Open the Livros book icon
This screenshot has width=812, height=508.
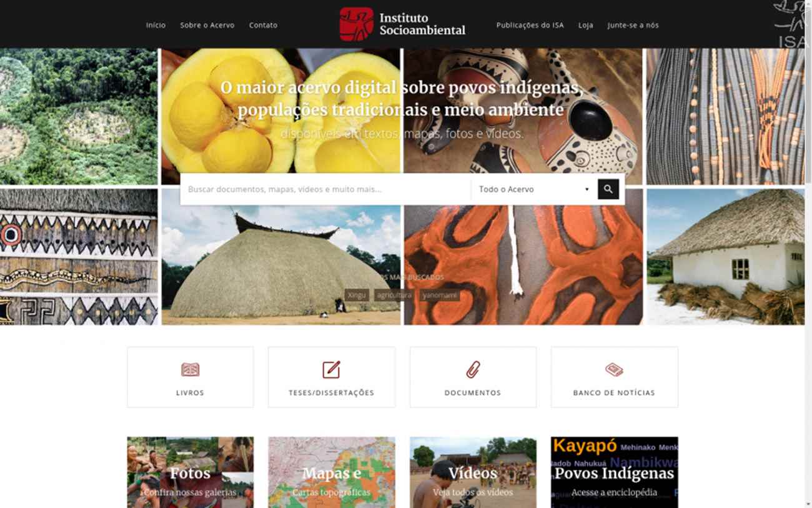point(190,370)
